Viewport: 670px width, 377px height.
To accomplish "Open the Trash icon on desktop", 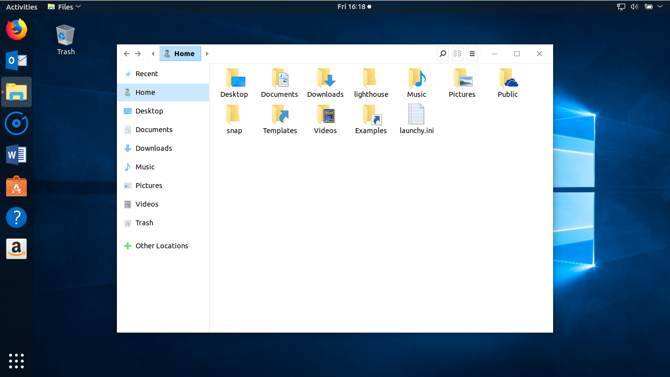I will (x=65, y=40).
